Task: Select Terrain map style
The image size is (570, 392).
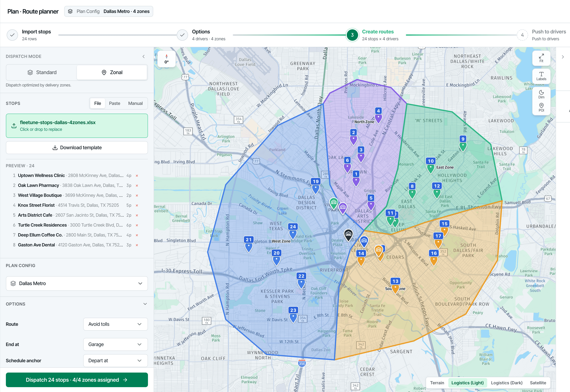Action: pyautogui.click(x=437, y=383)
